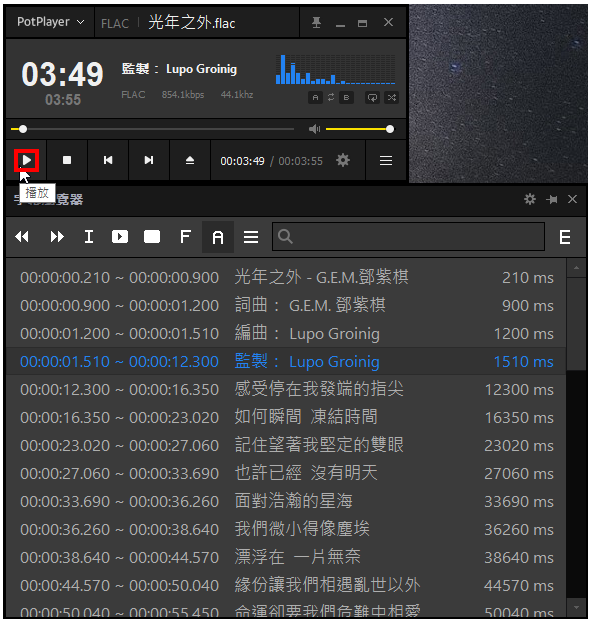594x624 pixels.
Task: Click the E button beside the search box
Action: coord(565,237)
